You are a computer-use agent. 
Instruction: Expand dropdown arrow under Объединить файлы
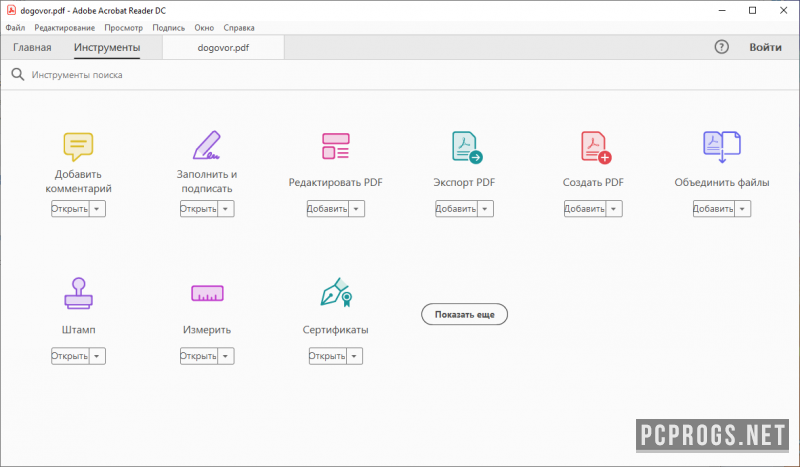pyautogui.click(x=742, y=209)
